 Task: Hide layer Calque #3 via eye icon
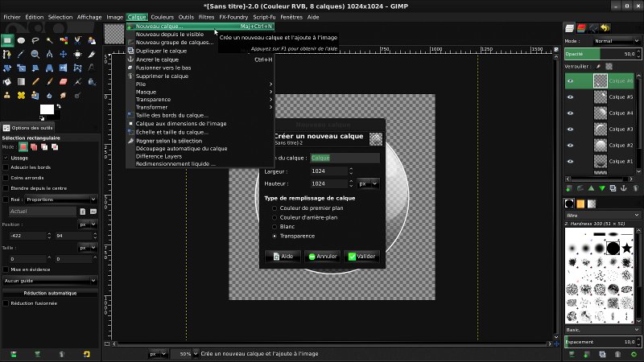click(x=570, y=129)
